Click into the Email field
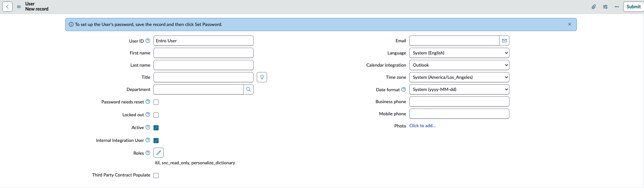Viewport: 644px width, 188px height. click(454, 41)
